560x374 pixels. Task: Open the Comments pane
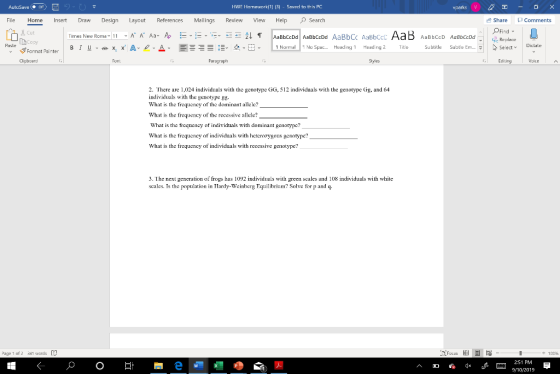click(534, 20)
